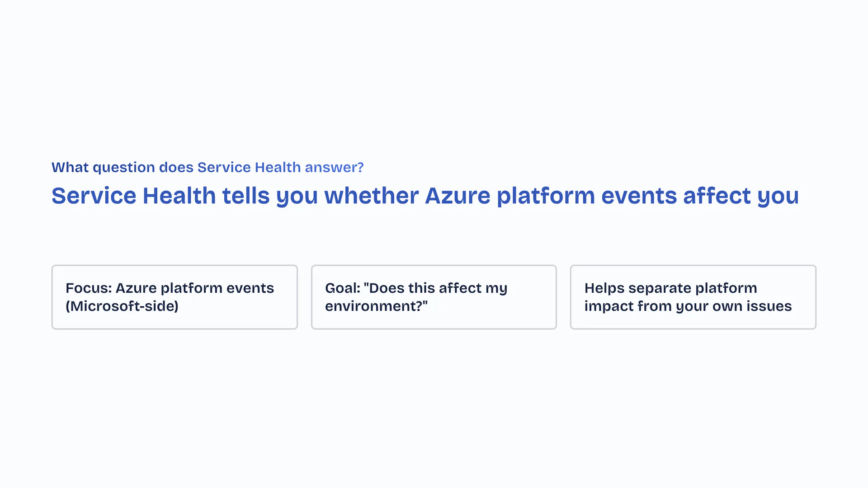
Task: Click the word "tells" in the headline
Action: point(246,196)
